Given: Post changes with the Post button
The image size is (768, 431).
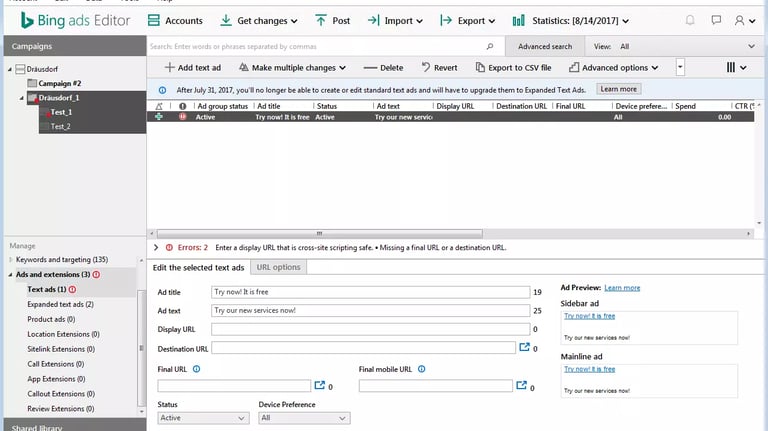Looking at the screenshot, I should (333, 21).
